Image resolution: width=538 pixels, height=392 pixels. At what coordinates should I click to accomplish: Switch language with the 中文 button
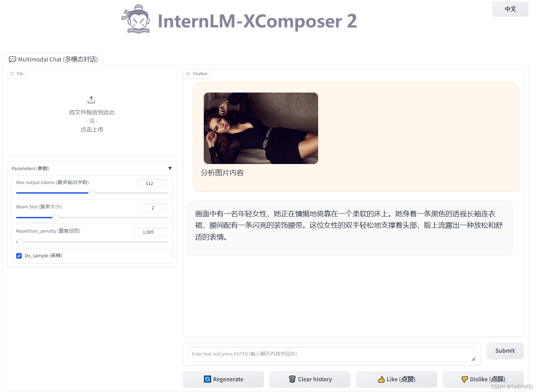(x=510, y=9)
